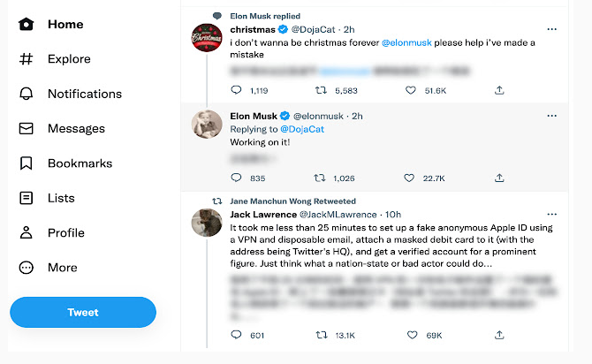Open Elon Musk's profile picture
This screenshot has width=592, height=364.
click(207, 125)
